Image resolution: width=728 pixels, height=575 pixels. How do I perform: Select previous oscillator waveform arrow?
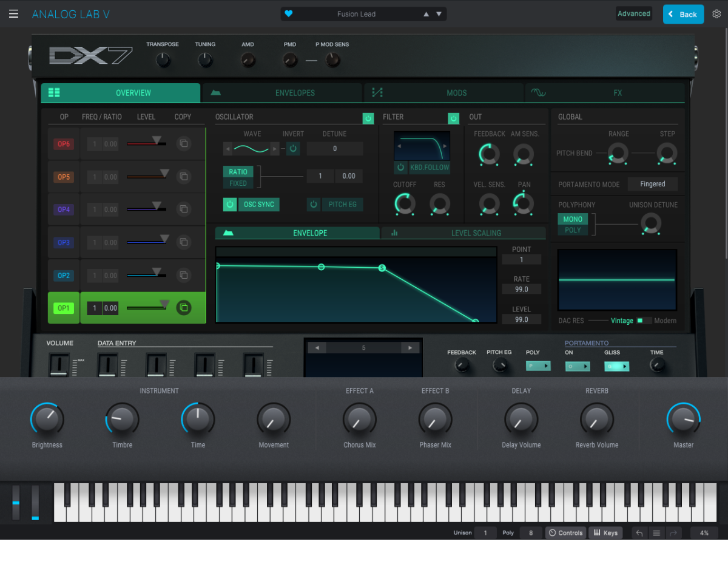(228, 149)
